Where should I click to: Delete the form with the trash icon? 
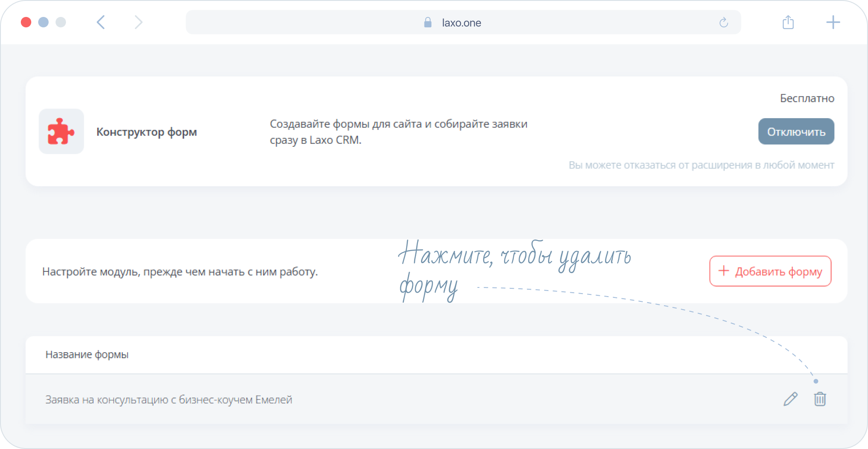820,399
